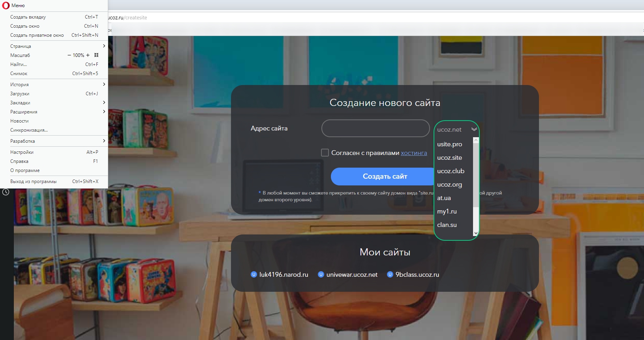The width and height of the screenshot is (644, 340).
Task: Choose at.ua in the domain dropdown
Action: (444, 198)
